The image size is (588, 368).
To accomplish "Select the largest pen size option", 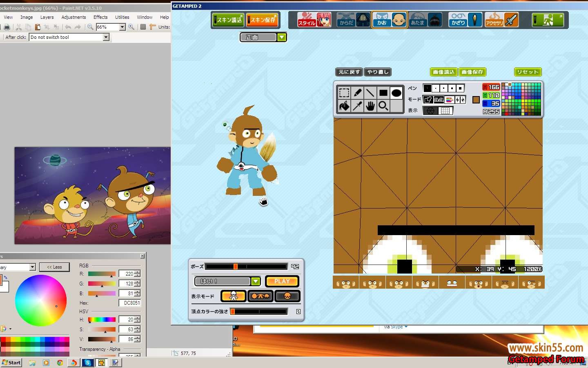I will click(x=460, y=88).
